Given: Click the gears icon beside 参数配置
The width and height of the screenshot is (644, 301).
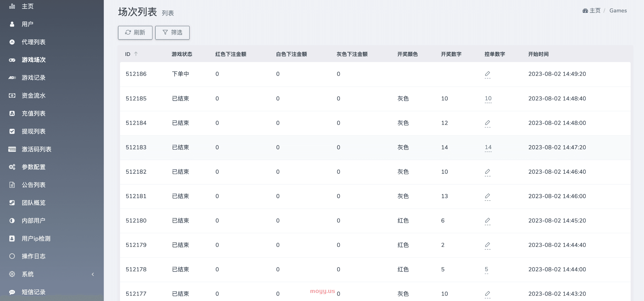Looking at the screenshot, I should pyautogui.click(x=12, y=167).
